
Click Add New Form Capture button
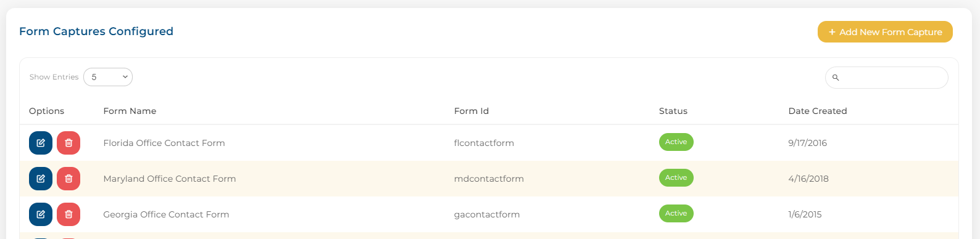[885, 32]
